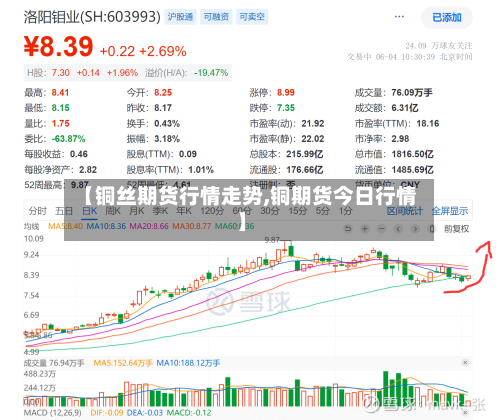Click the 成交量 value 76.09万手
Viewport: 500px width, 420px height.
tap(412, 92)
